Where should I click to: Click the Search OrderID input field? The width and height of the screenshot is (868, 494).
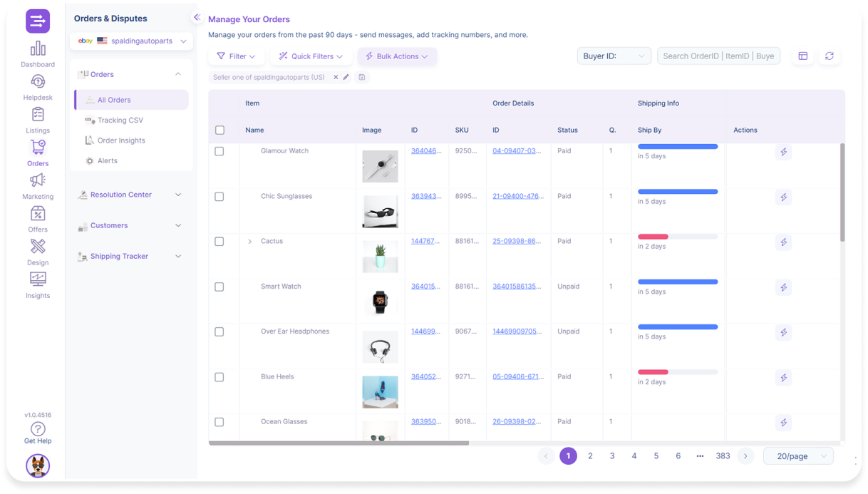pos(718,56)
